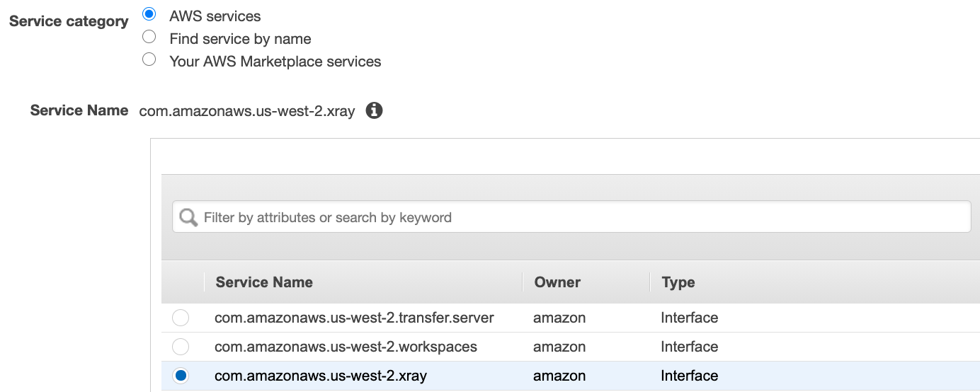980x392 pixels.
Task: Click the selected xray row radio button
Action: tap(181, 376)
